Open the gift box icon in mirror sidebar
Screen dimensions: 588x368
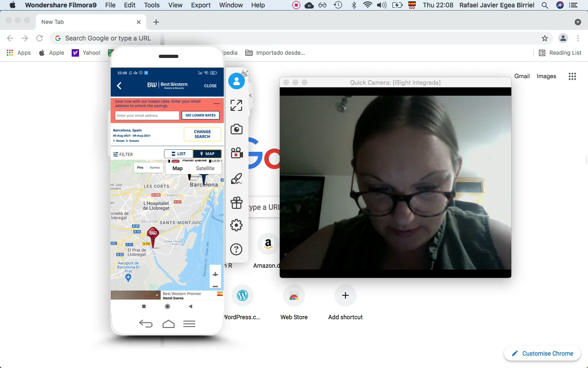click(x=236, y=202)
